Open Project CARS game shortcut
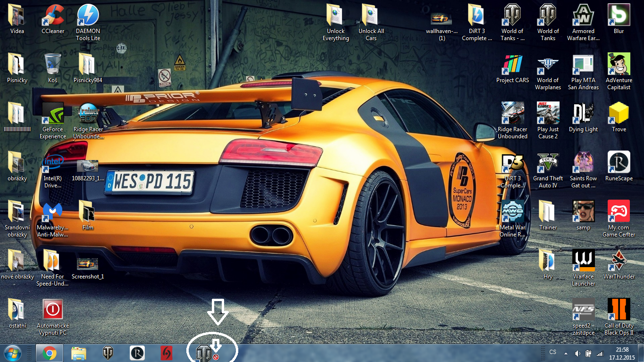644x362 pixels. (x=512, y=65)
